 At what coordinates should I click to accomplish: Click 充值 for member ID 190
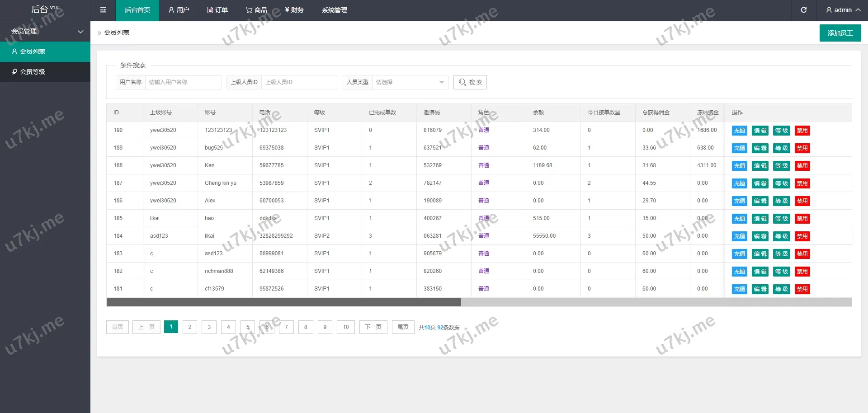pyautogui.click(x=740, y=131)
